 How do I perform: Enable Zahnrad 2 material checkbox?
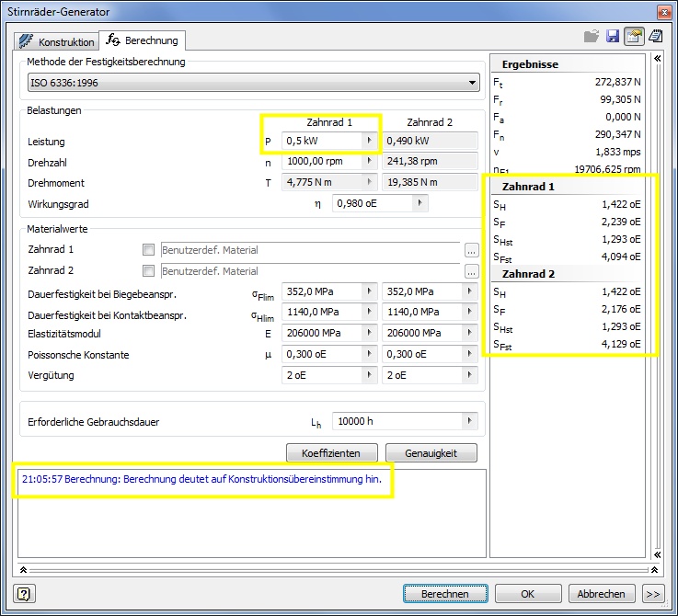pyautogui.click(x=148, y=270)
